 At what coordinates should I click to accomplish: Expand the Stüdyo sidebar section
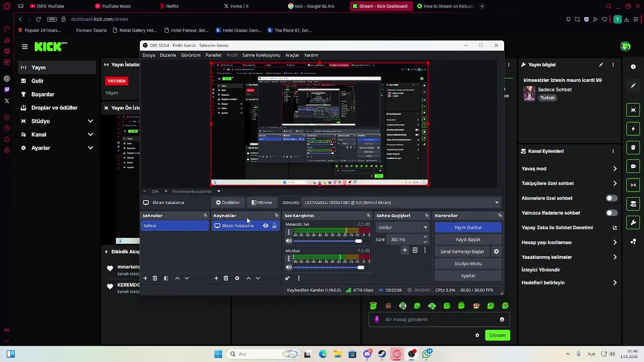pos(90,121)
